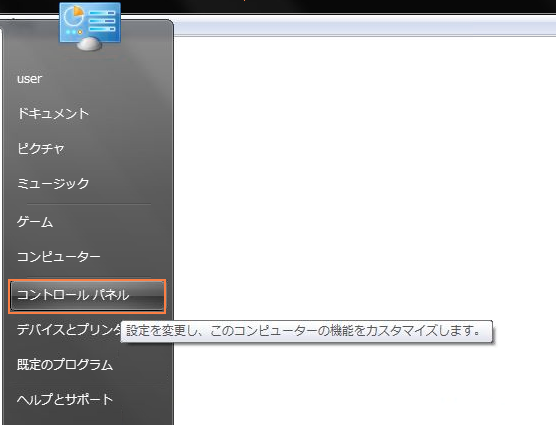556x425 pixels.
Task: Open コンピューター
Action: click(x=59, y=256)
